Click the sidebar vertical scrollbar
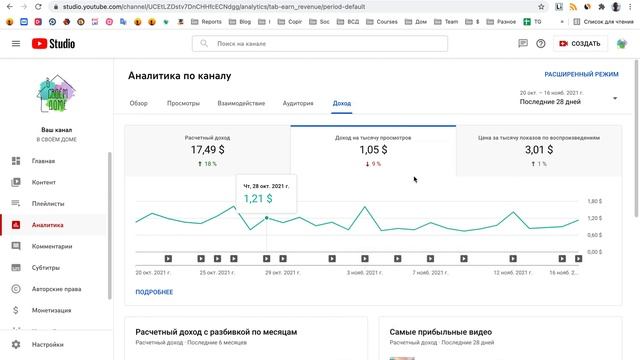This screenshot has height=360, width=640. pos(109,225)
